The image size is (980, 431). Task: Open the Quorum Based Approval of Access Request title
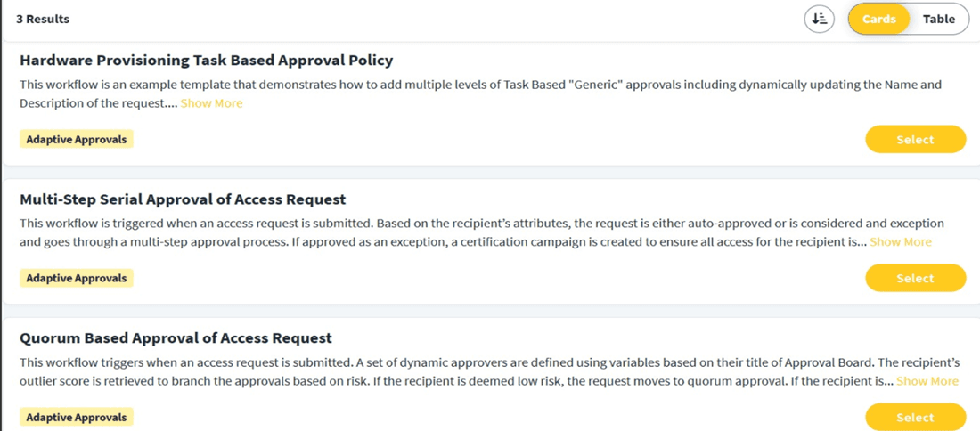pos(176,338)
